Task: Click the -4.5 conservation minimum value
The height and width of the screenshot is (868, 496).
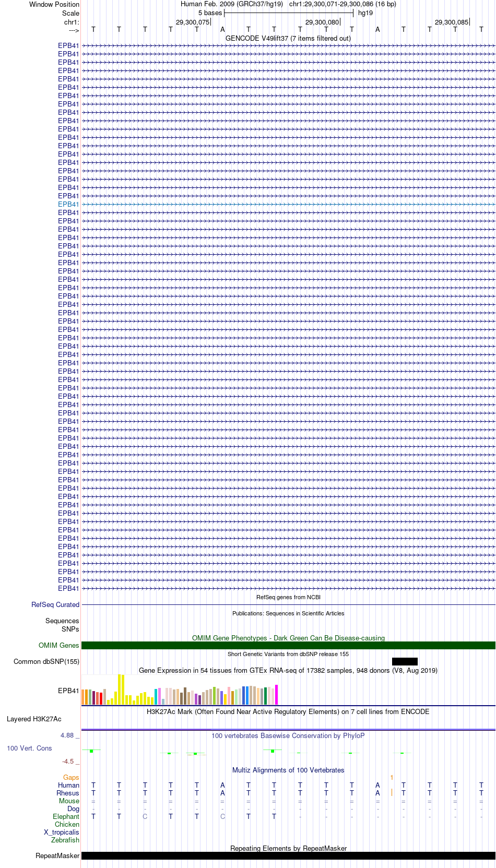Action: 68,761
